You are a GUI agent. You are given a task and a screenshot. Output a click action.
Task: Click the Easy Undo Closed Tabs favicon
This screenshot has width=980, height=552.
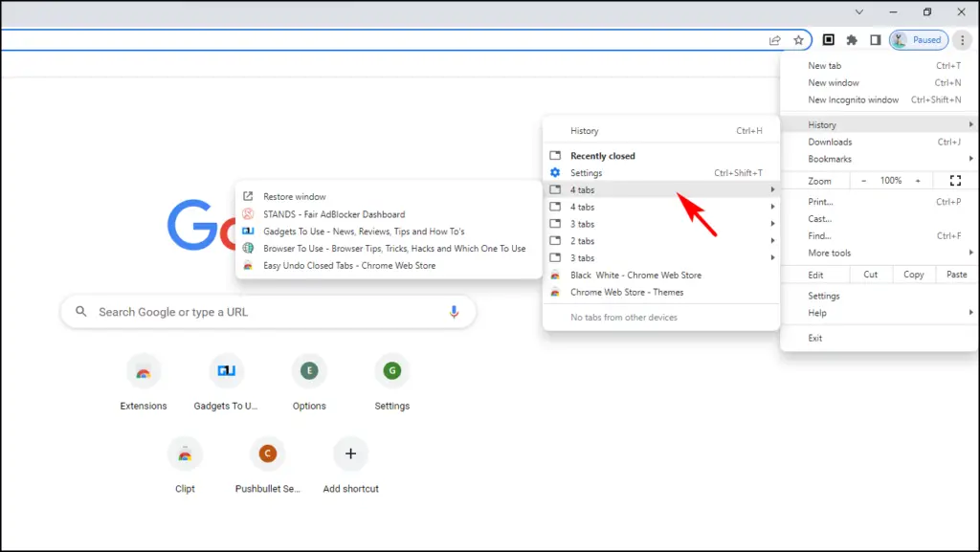tap(248, 265)
